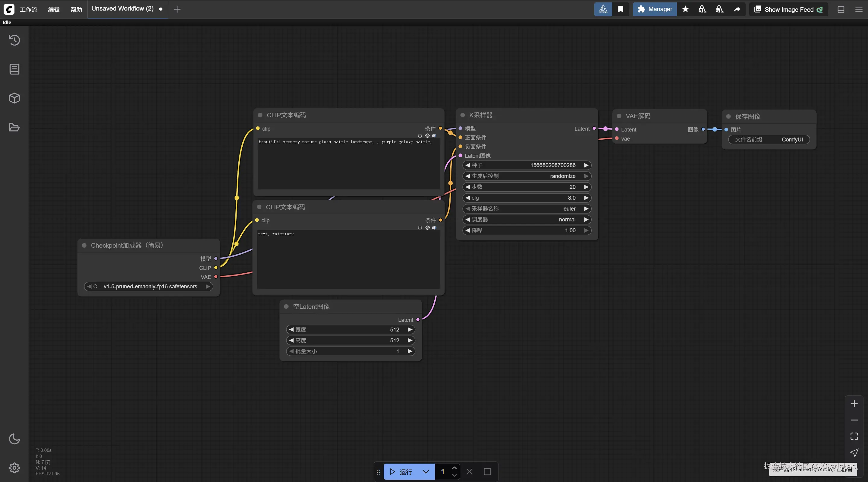Viewport: 868px width, 482px height.
Task: Click the 运行 run button
Action: click(x=403, y=471)
